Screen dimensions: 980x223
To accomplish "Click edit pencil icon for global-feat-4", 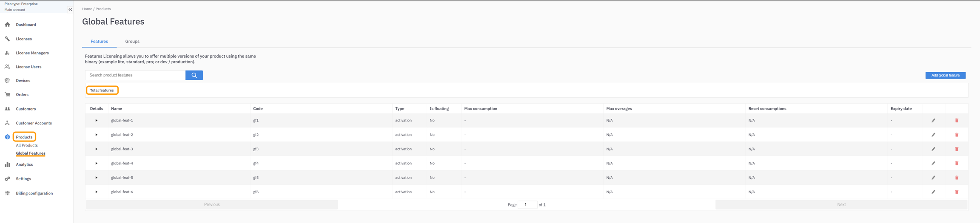I will tap(933, 164).
